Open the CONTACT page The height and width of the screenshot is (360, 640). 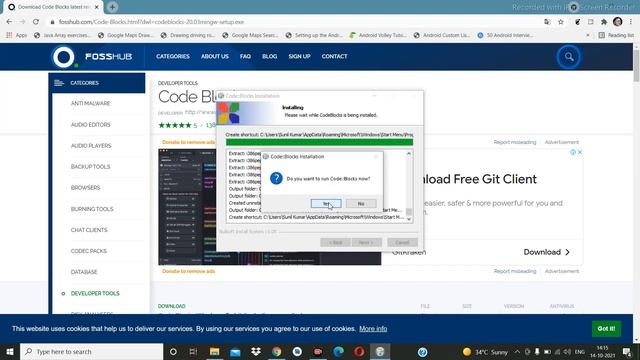[x=334, y=56]
